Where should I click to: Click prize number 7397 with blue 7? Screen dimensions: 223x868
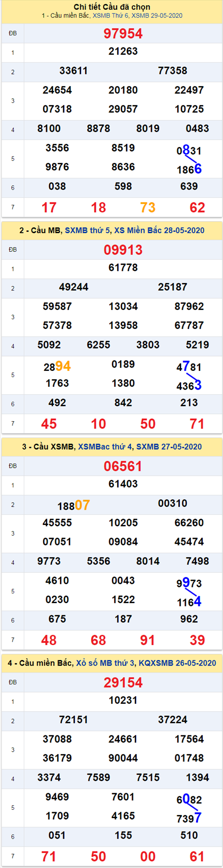click(189, 818)
